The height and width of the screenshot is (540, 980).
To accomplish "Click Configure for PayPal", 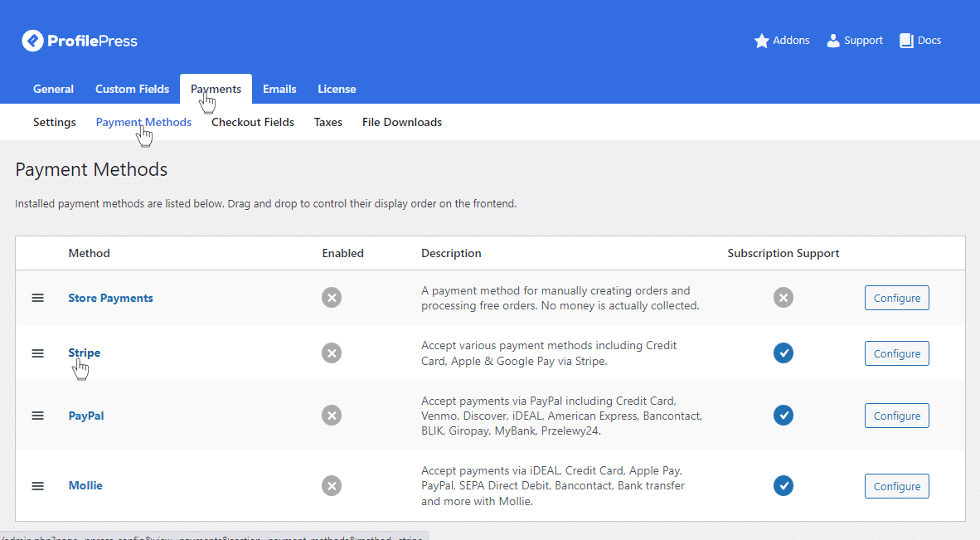I will pos(897,416).
